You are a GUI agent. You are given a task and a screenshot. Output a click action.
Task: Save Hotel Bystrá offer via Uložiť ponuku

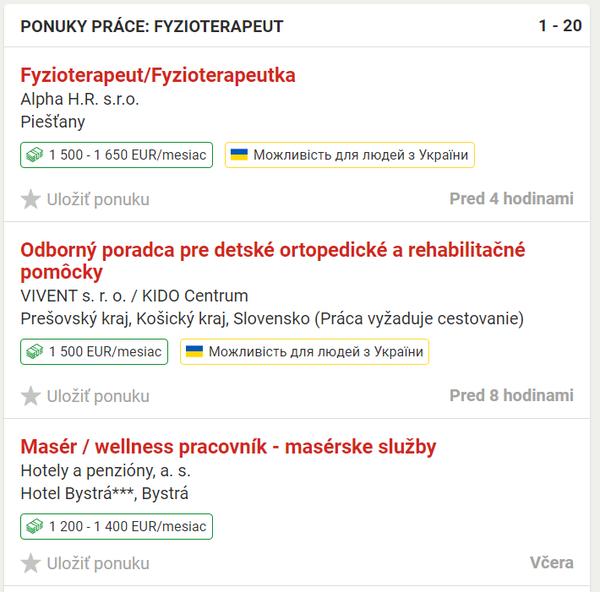tap(97, 563)
